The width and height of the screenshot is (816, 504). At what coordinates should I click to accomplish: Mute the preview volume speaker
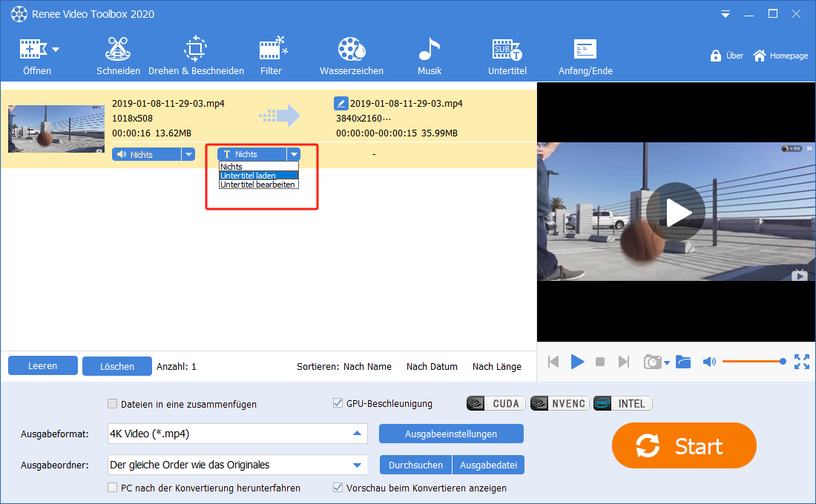pyautogui.click(x=709, y=362)
